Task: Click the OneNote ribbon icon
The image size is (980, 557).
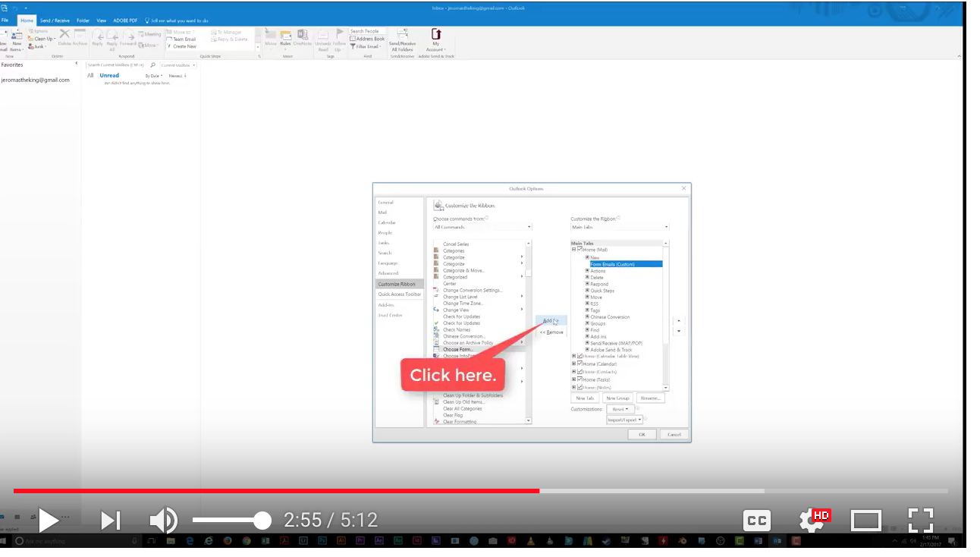Action: tap(303, 39)
